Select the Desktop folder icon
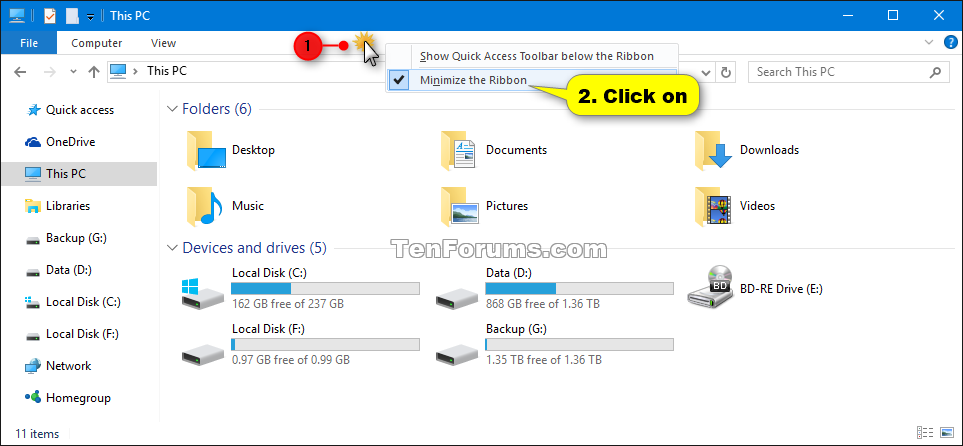The image size is (963, 446). [206, 150]
